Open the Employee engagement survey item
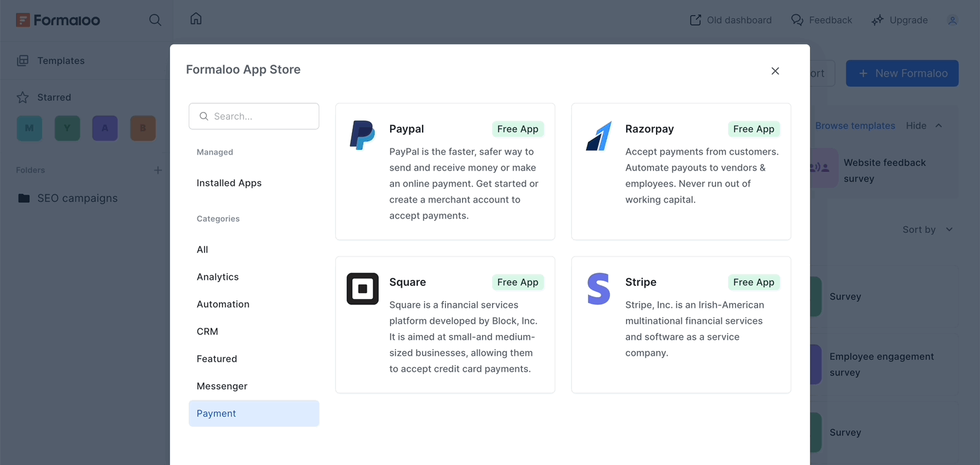980x465 pixels. 881,364
